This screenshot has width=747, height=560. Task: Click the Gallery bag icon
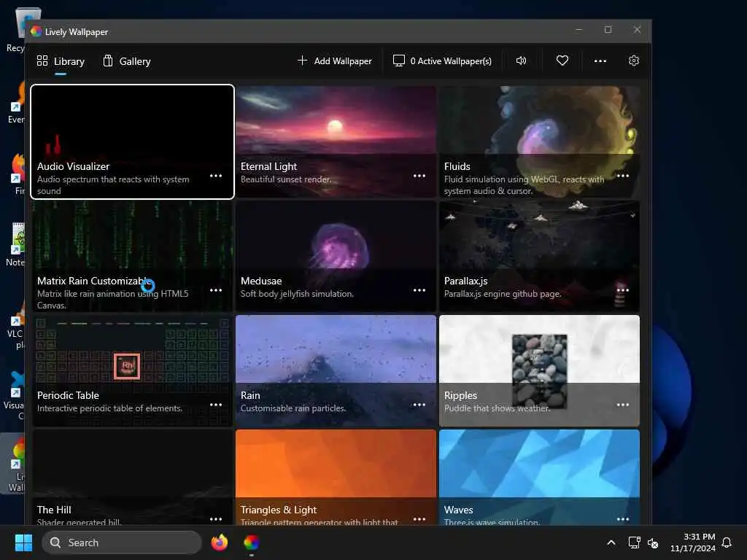(108, 61)
